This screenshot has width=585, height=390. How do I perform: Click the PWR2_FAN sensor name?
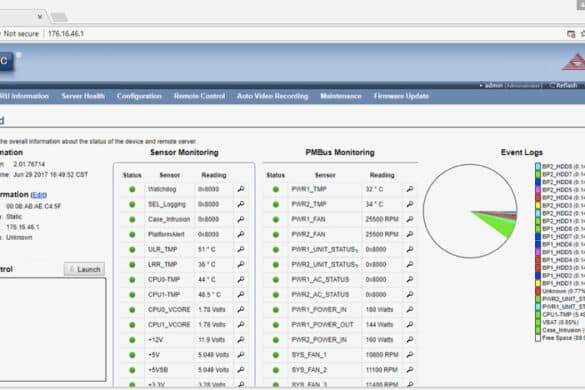click(308, 234)
